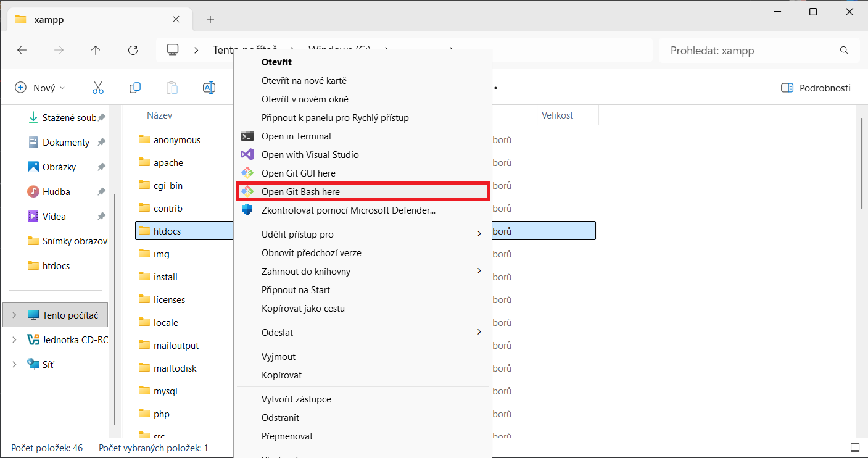Expand the Síť network tree node
This screenshot has height=458, width=868.
pyautogui.click(x=15, y=364)
